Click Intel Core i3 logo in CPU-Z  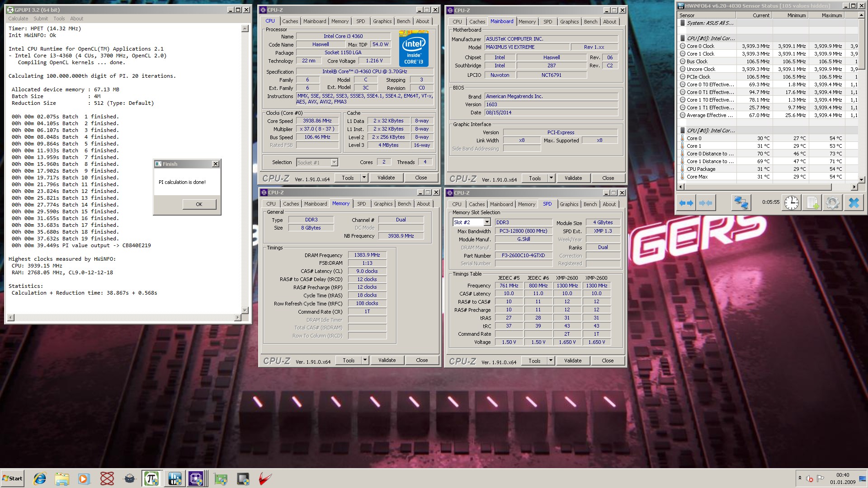click(x=414, y=49)
